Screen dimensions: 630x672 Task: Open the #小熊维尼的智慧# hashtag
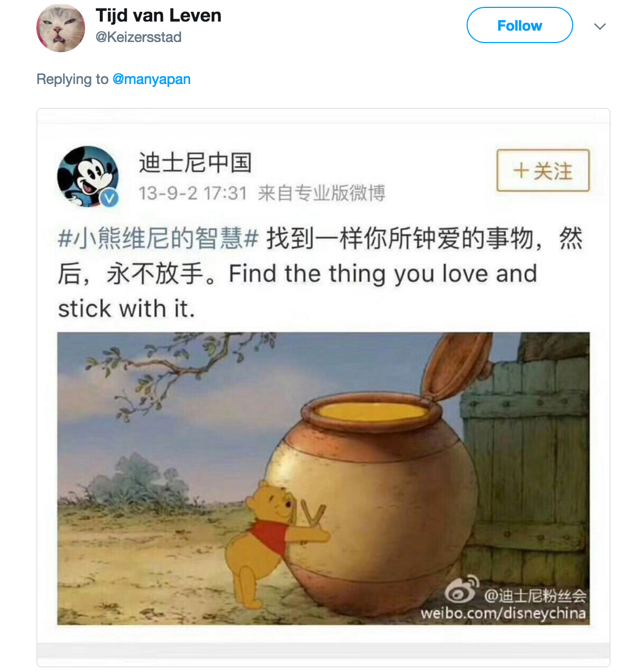tap(158, 238)
